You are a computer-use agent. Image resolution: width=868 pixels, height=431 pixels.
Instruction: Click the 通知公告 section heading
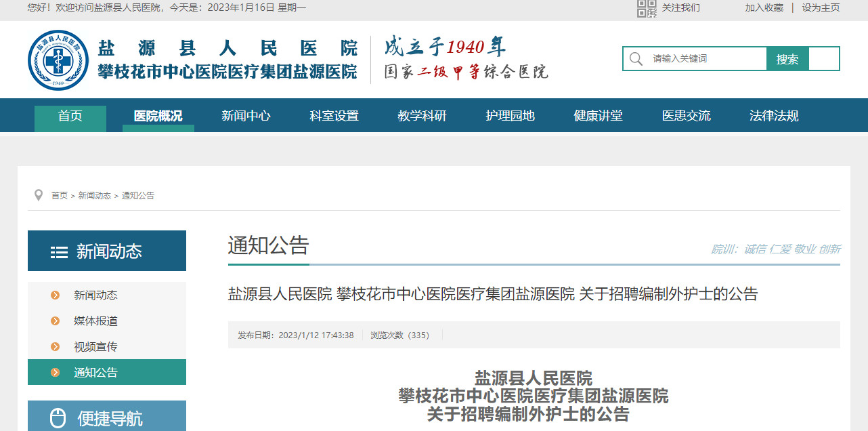[269, 245]
